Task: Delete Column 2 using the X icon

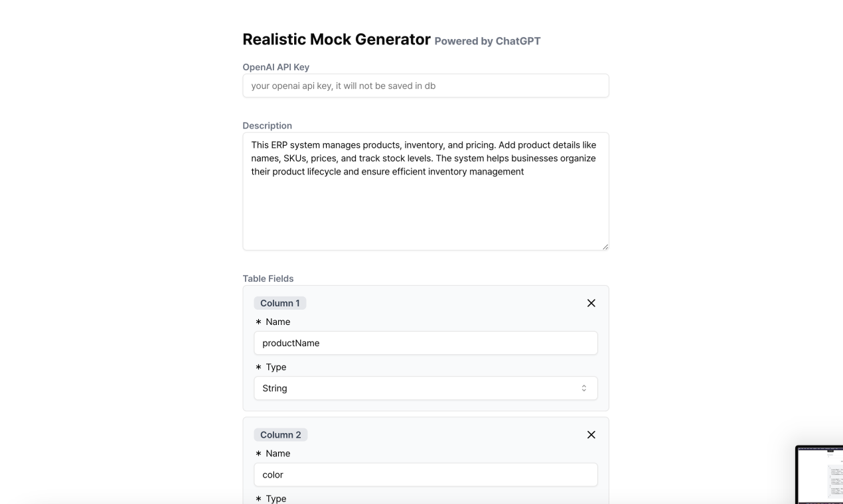Action: tap(591, 435)
